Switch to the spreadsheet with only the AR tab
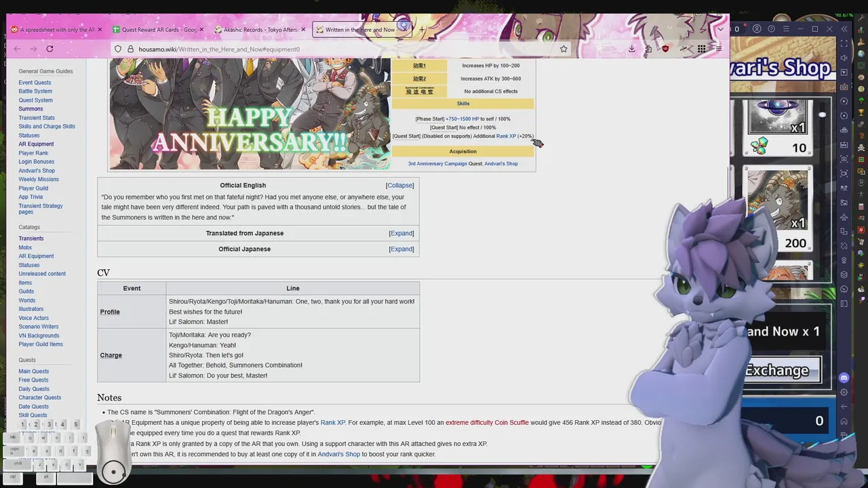This screenshot has width=868, height=488. (56, 29)
